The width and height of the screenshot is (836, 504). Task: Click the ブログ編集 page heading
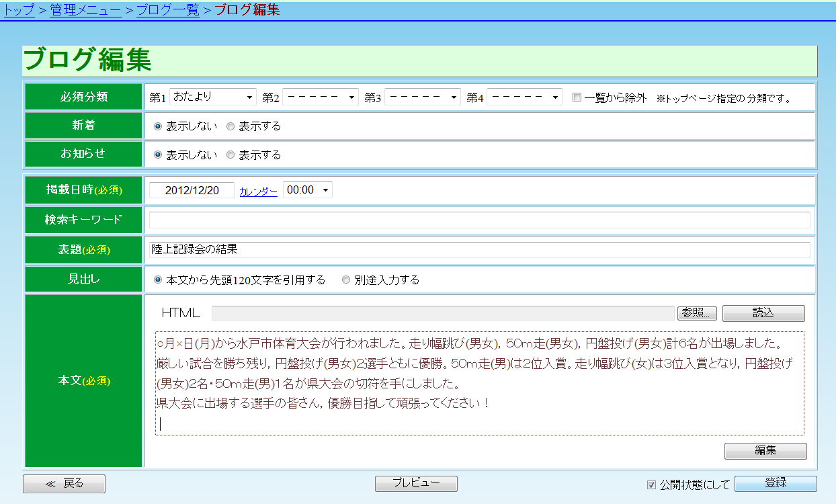tap(87, 60)
